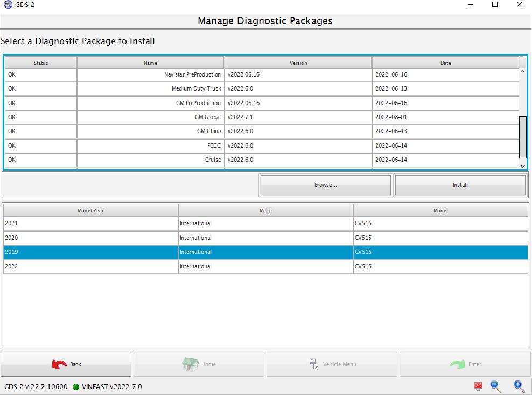
Task: Click the package list scrollbar thumb
Action: 523,137
